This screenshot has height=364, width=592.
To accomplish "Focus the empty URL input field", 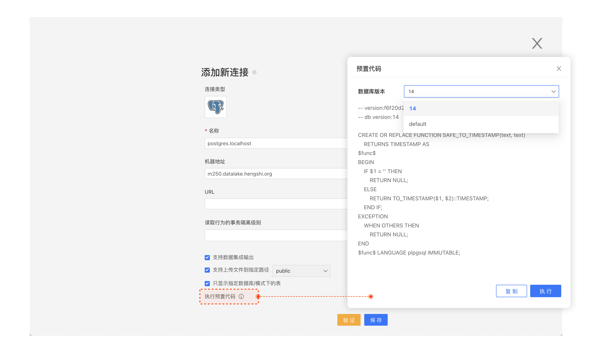I will [x=276, y=204].
